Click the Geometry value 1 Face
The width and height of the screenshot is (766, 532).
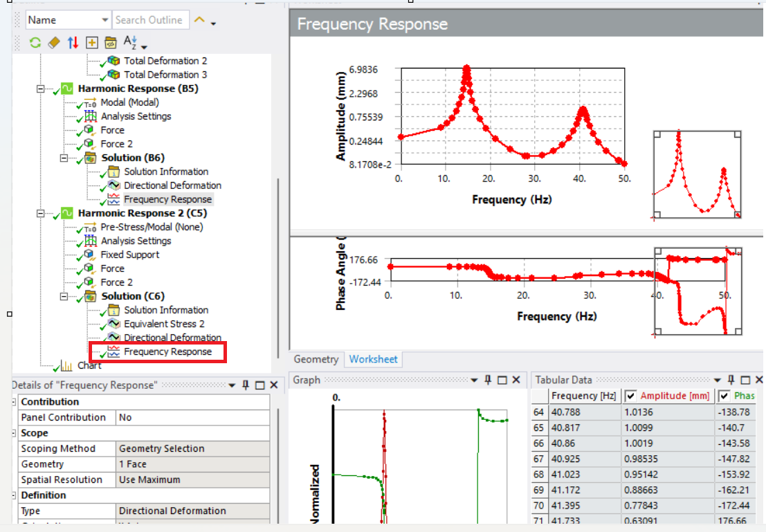[x=192, y=464]
